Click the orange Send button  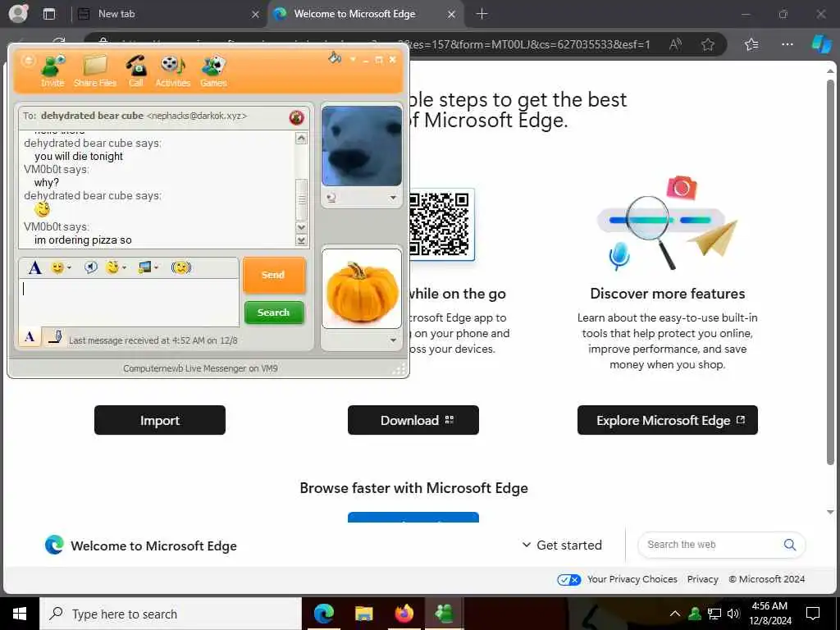click(x=274, y=275)
